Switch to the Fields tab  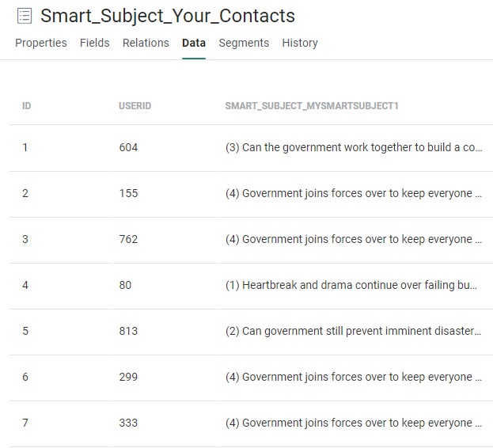coord(95,43)
